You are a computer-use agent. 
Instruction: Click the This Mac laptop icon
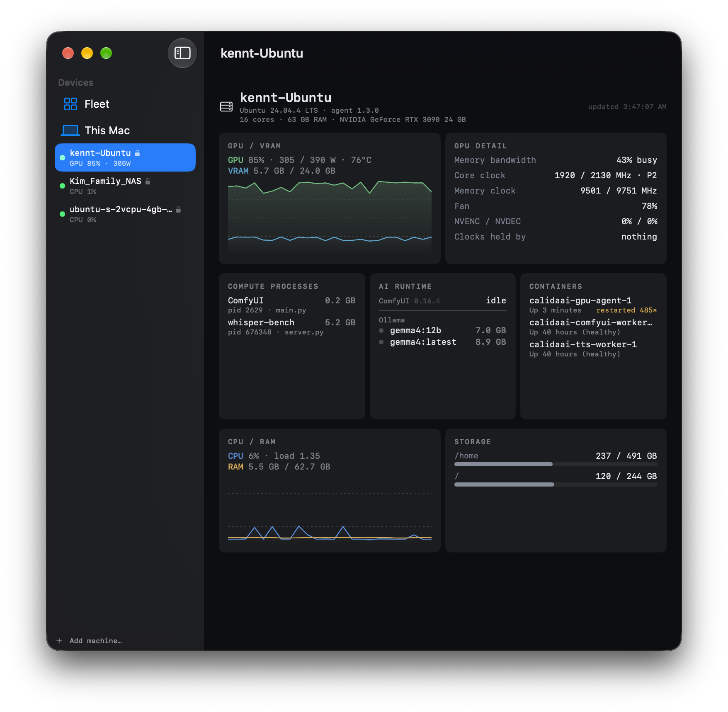pyautogui.click(x=70, y=131)
